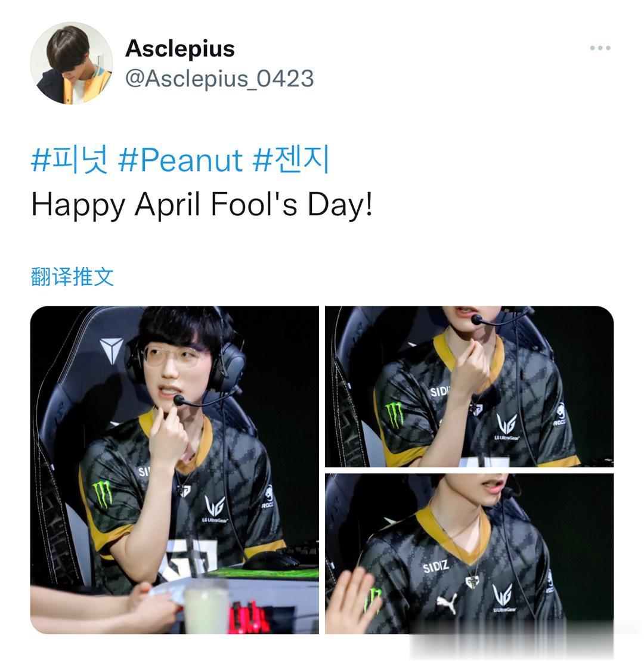Screen dimensions: 644x661
Task: Click the Puma logo in bottom-right photo
Action: (447, 603)
